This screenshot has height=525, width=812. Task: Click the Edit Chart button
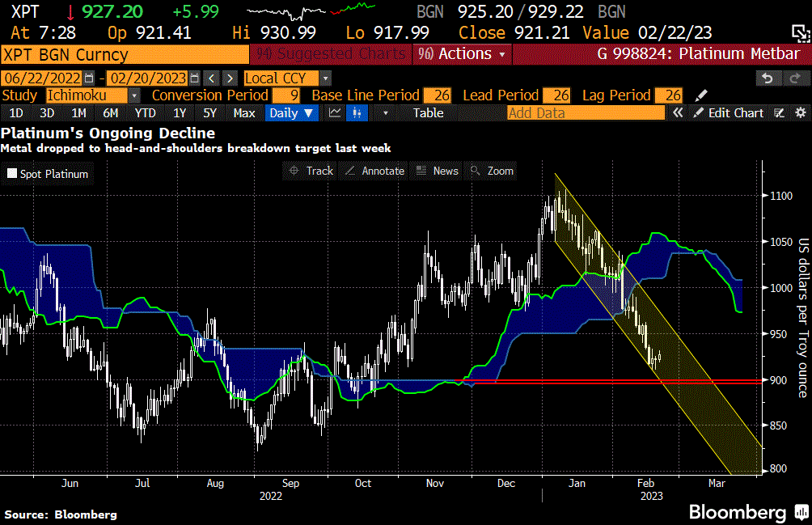tap(730, 113)
